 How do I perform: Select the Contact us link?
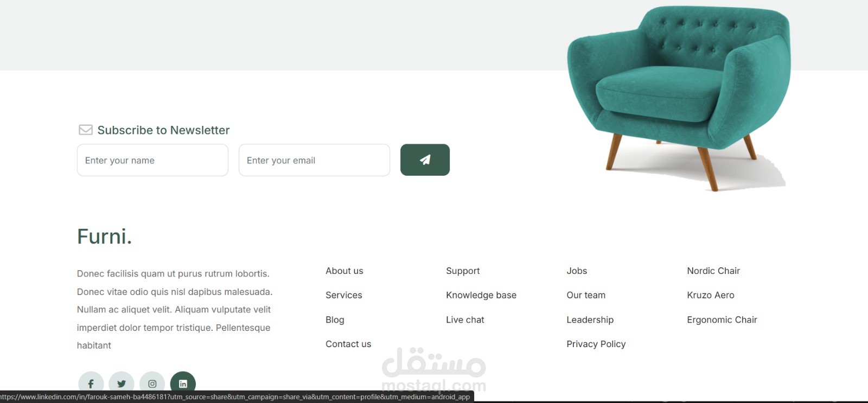[348, 344]
